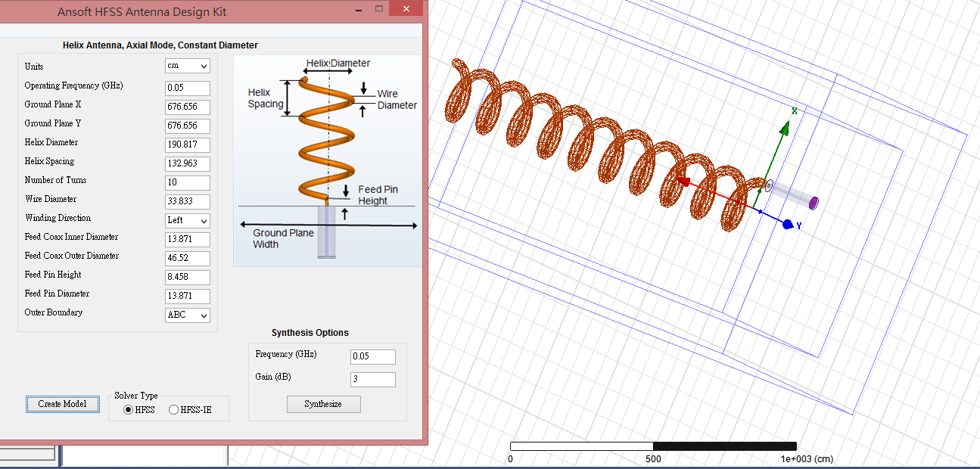Click the '500' scale bar label
The image size is (980, 469).
tap(653, 459)
